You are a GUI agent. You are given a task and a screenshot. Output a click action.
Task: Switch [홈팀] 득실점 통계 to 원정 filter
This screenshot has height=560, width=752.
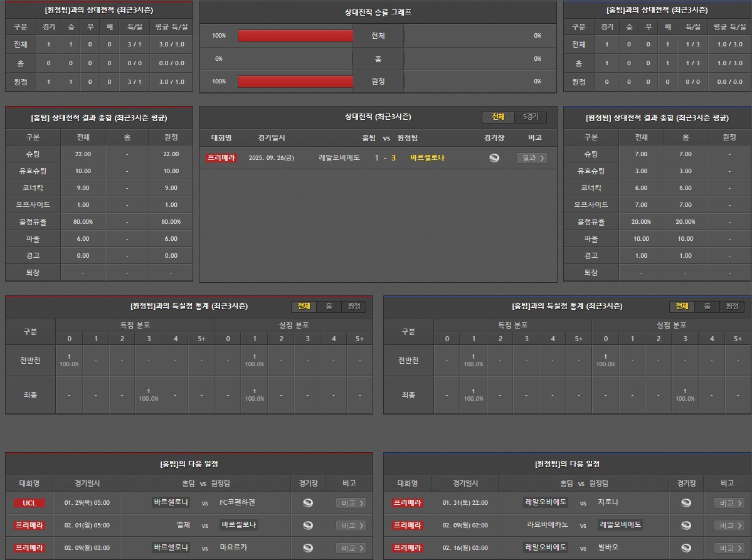[732, 306]
